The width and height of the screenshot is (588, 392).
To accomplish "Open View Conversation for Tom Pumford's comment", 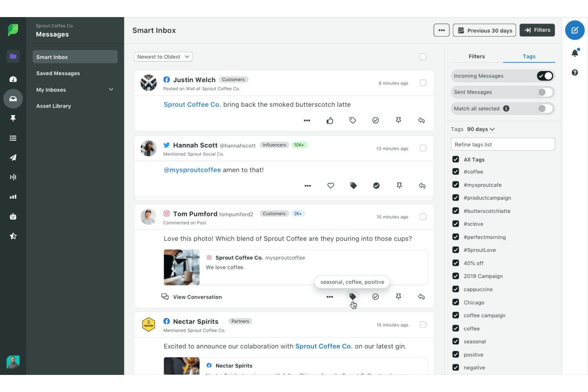I will pyautogui.click(x=197, y=297).
